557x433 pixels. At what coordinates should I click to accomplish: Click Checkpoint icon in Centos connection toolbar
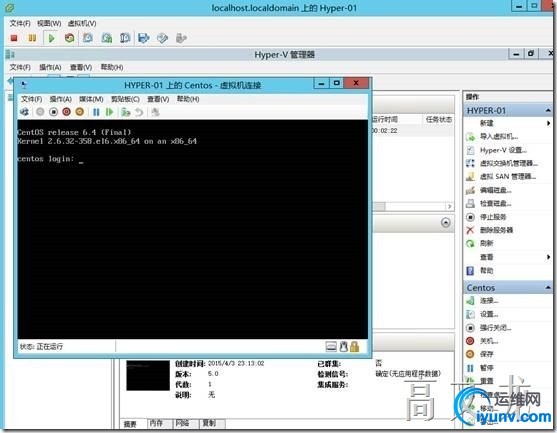coord(125,112)
